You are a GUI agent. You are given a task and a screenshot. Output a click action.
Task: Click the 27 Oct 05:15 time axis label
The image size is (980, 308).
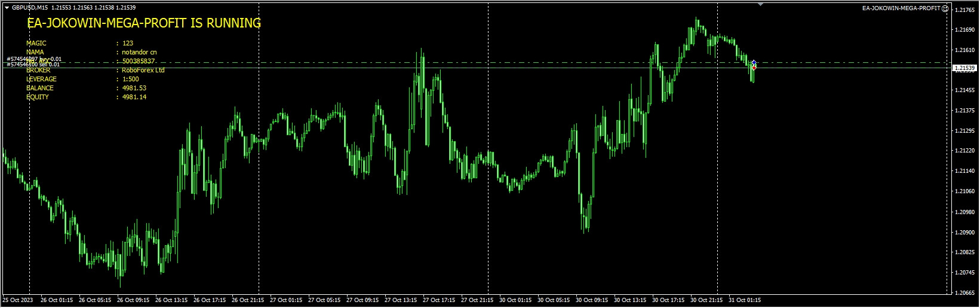(324, 300)
